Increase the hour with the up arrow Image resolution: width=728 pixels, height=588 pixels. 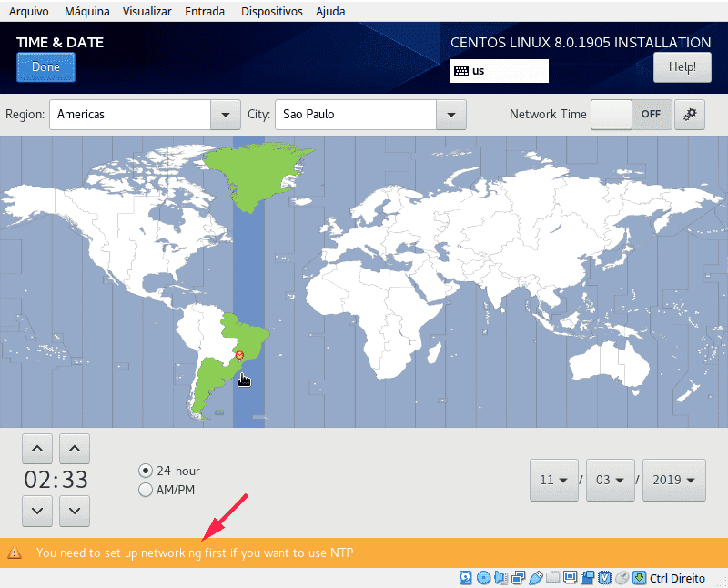(x=37, y=449)
